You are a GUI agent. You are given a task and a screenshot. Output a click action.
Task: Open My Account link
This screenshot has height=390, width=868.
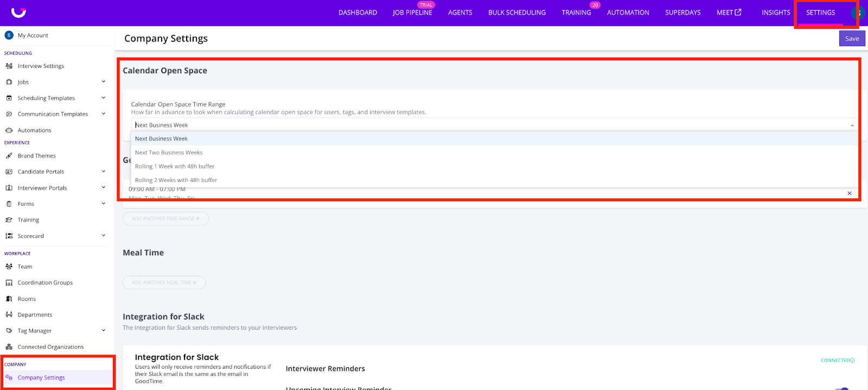point(33,35)
